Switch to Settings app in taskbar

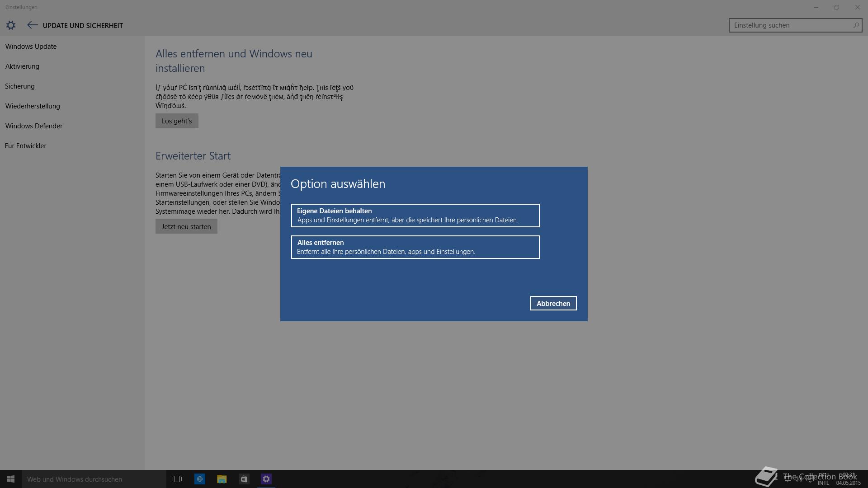(266, 479)
